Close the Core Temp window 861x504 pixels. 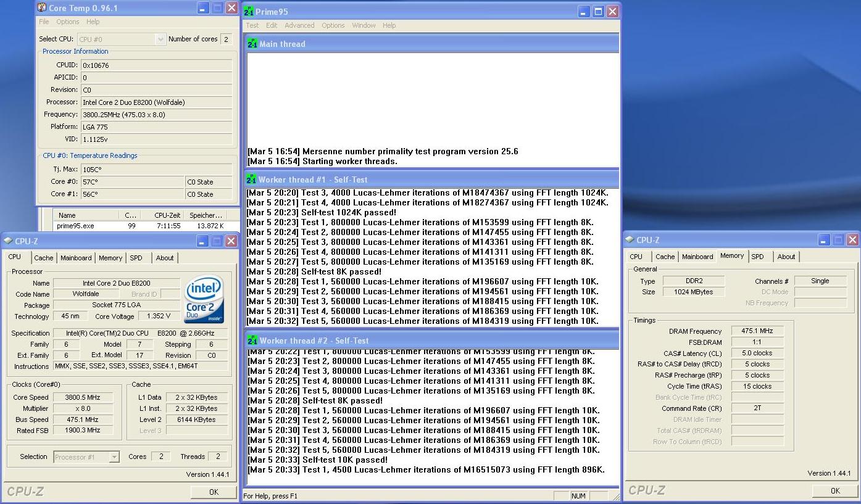click(231, 8)
